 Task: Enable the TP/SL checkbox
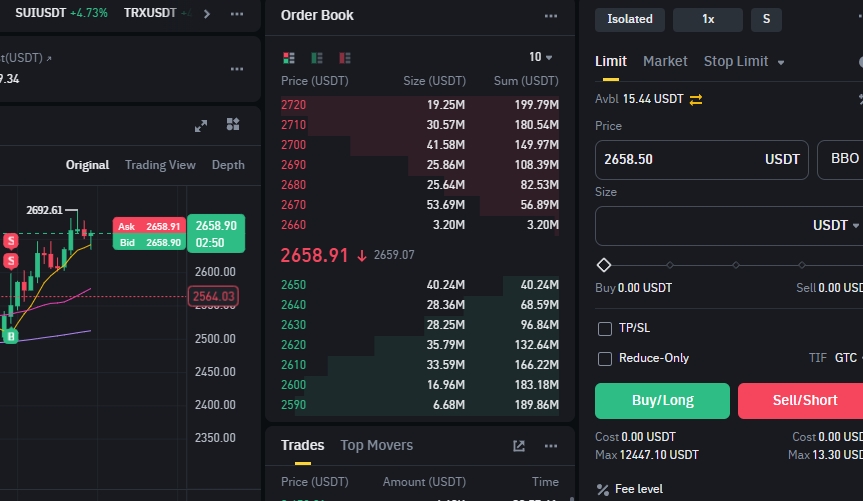605,329
